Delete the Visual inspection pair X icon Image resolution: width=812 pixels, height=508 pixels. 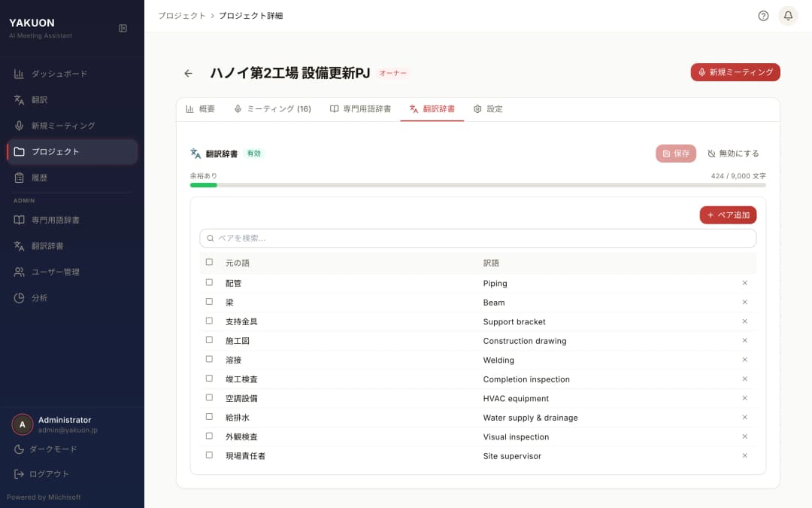(744, 437)
